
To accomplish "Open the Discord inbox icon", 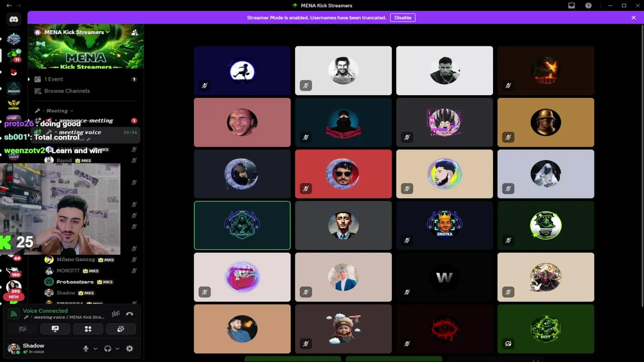I will (x=572, y=6).
